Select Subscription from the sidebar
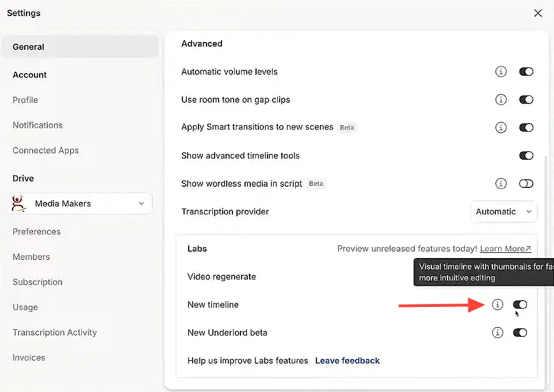This screenshot has height=392, width=554. (37, 282)
